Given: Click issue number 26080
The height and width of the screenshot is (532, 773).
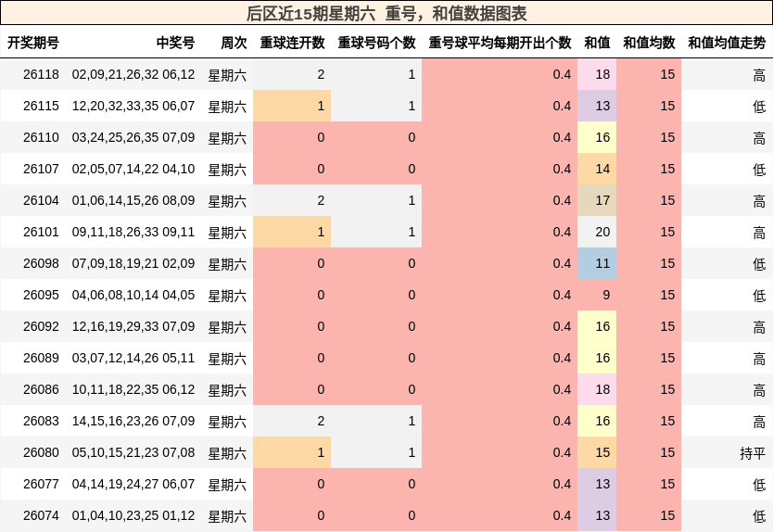Looking at the screenshot, I should [41, 453].
